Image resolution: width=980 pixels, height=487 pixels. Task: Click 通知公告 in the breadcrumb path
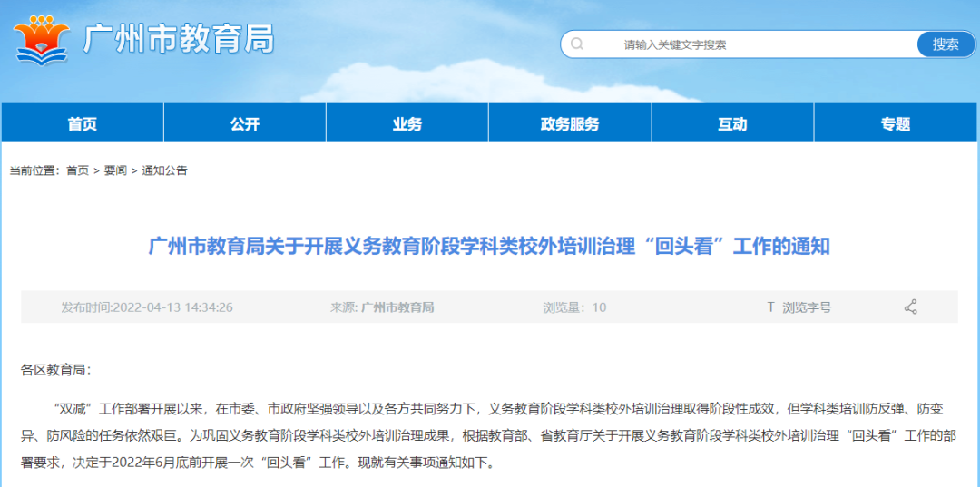coord(164,170)
